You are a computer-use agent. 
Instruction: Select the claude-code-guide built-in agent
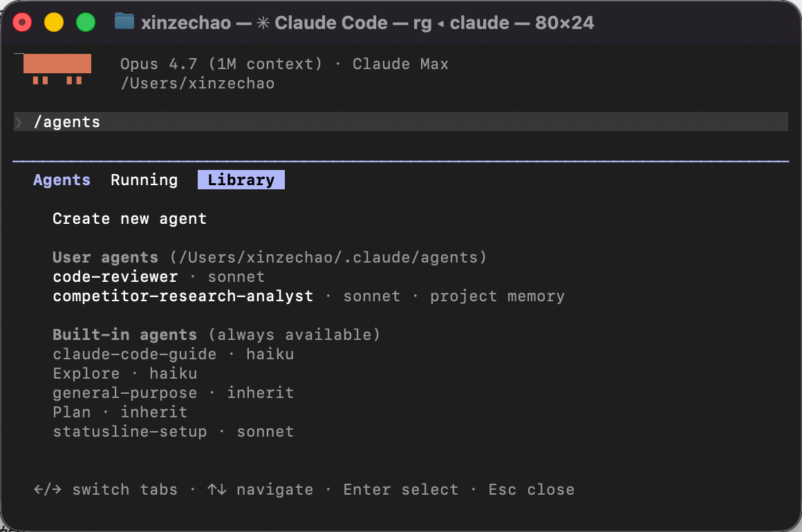135,354
